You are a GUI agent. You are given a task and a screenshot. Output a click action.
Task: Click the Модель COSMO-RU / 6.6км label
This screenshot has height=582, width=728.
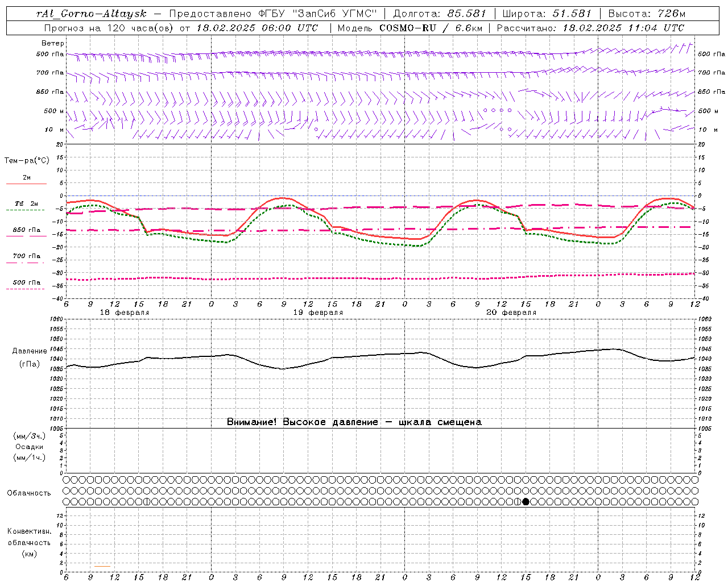coord(409,27)
